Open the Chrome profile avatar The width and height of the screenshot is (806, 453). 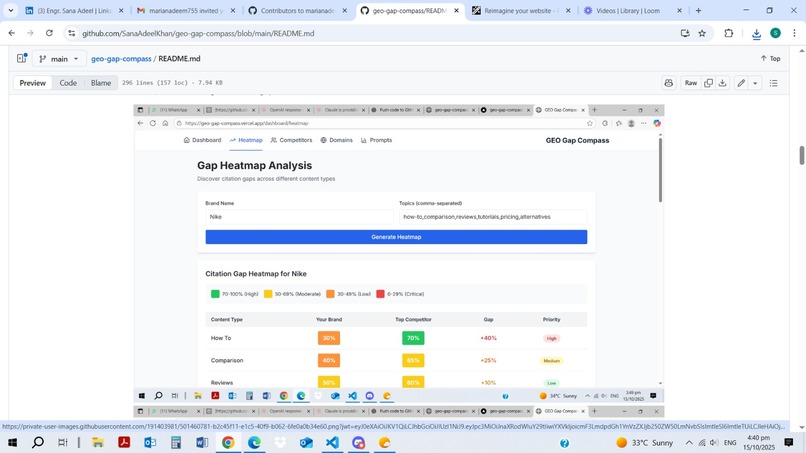[x=776, y=33]
